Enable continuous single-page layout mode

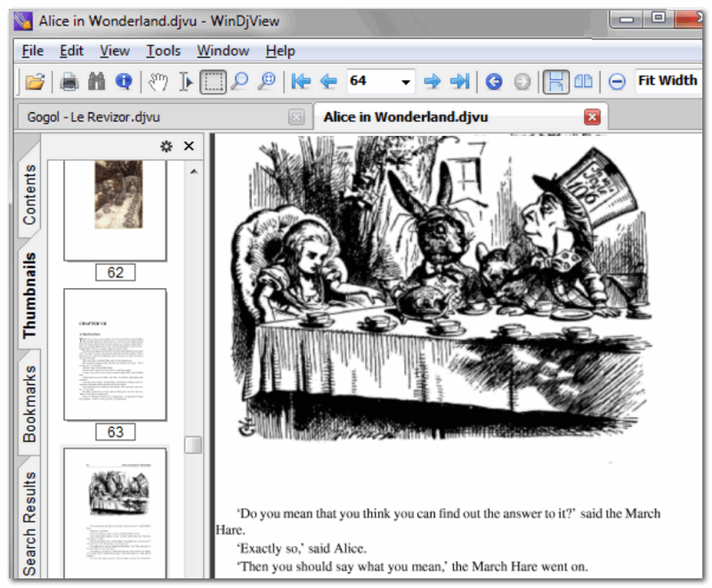(556, 82)
